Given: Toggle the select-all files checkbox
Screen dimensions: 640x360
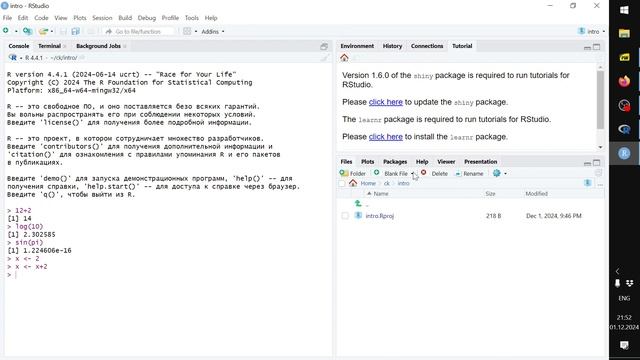Looking at the screenshot, I should [342, 184].
